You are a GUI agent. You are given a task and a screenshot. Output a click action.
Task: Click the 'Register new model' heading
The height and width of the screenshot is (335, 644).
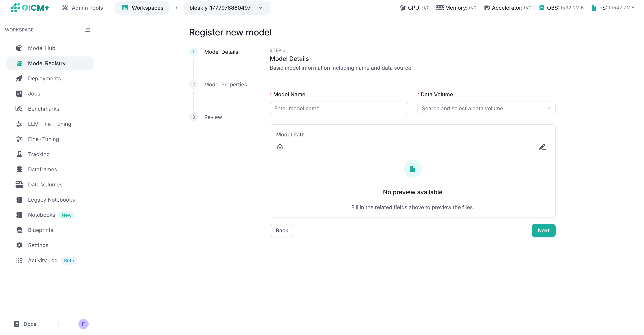point(230,32)
